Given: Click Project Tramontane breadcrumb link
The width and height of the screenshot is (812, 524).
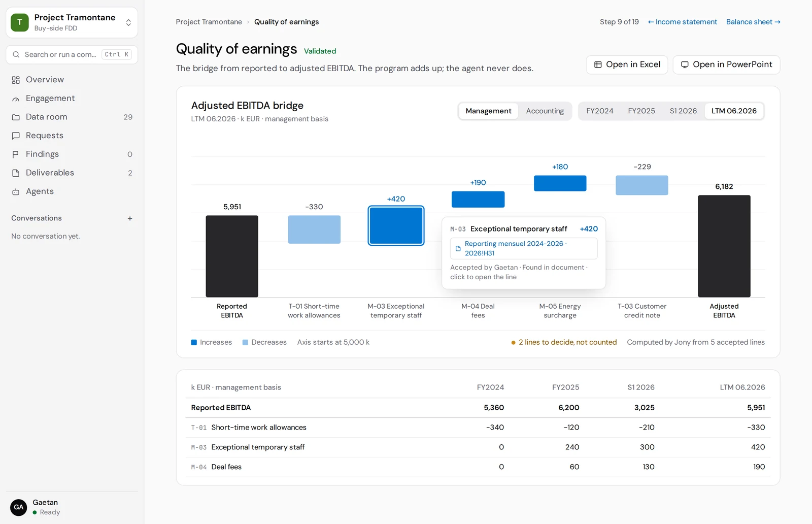Looking at the screenshot, I should click(x=209, y=22).
